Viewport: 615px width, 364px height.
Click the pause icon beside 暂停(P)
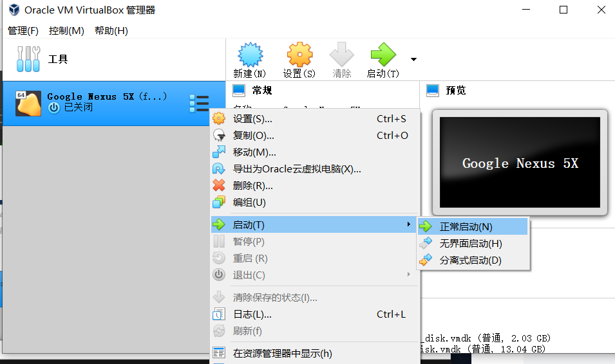219,241
